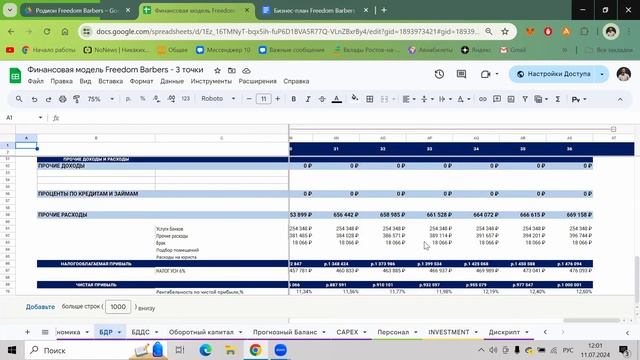The image size is (640, 360).
Task: Open comment history panel
Action: click(x=461, y=74)
